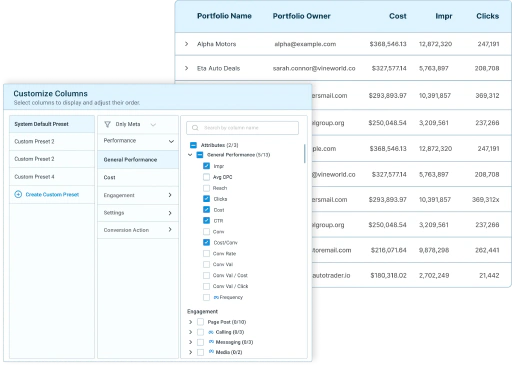The width and height of the screenshot is (512, 366).
Task: Click the Meta icon next to Calling
Action: [x=211, y=332]
